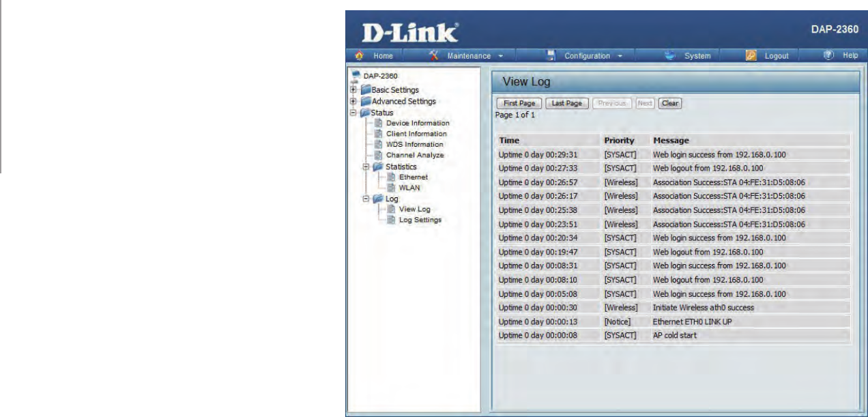This screenshot has width=868, height=417.
Task: Select WDS Information in the tree
Action: coord(415,145)
